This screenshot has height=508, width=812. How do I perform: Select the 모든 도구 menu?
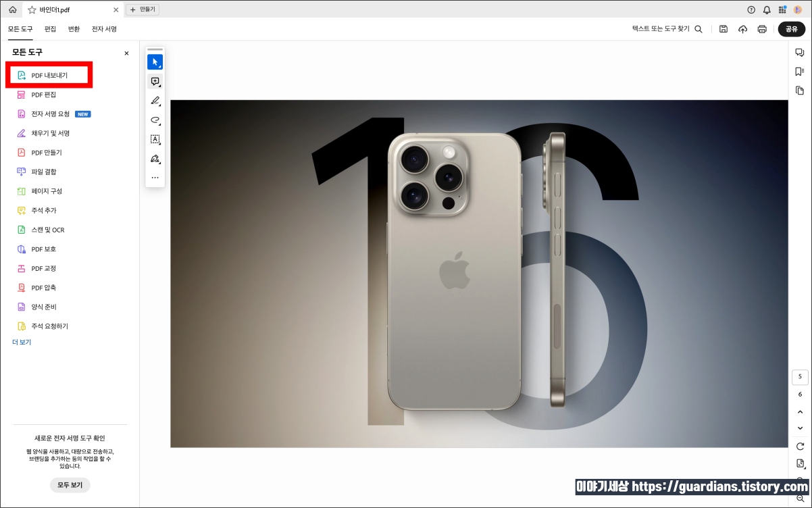[20, 29]
